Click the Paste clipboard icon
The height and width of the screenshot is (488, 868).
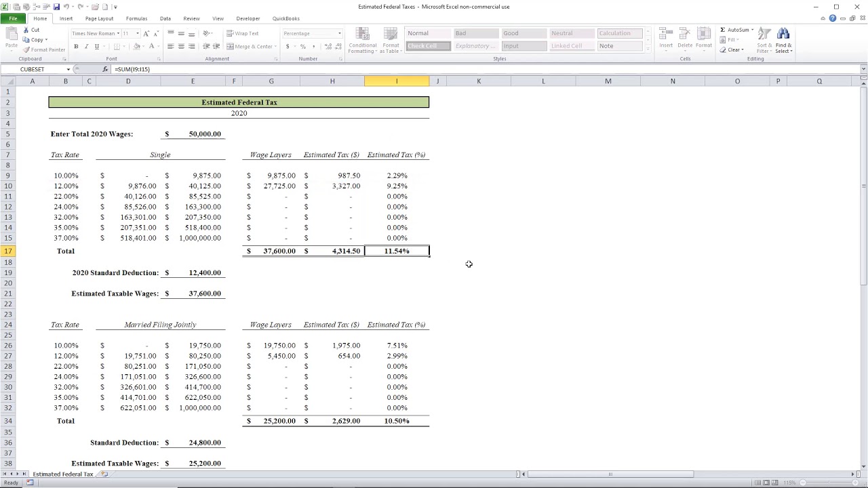click(12, 35)
